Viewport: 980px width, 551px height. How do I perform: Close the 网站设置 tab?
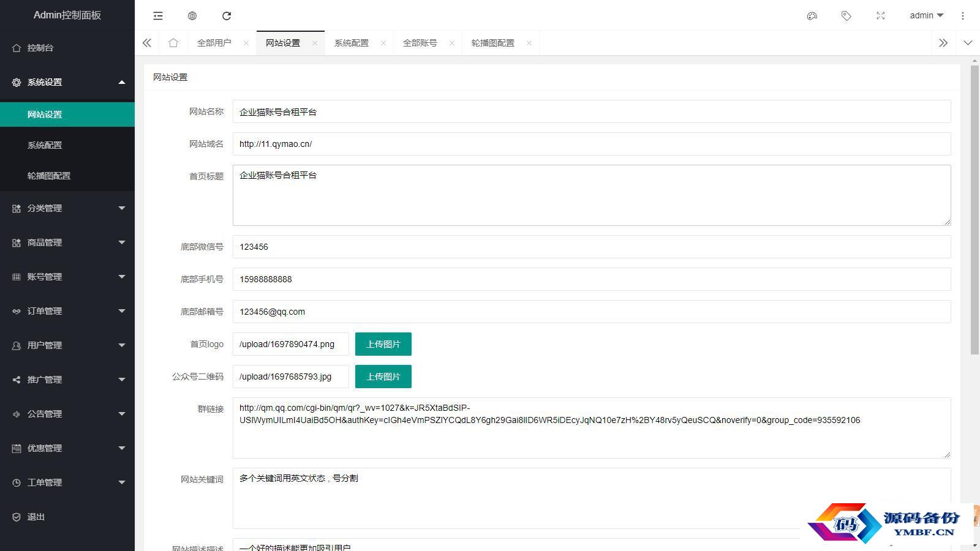click(315, 43)
